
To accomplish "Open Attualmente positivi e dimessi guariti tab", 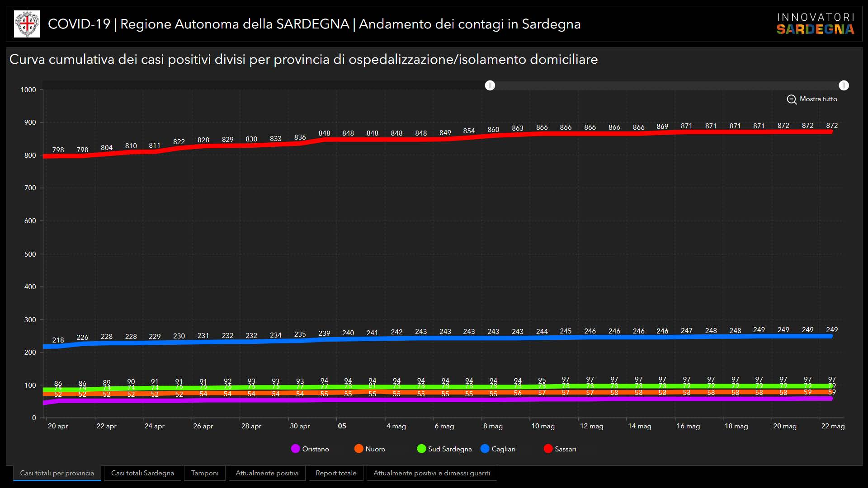I will click(431, 473).
